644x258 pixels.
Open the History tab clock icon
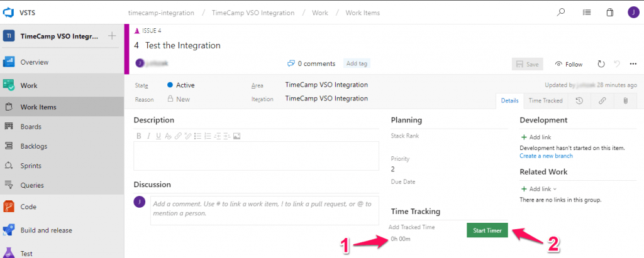(579, 100)
